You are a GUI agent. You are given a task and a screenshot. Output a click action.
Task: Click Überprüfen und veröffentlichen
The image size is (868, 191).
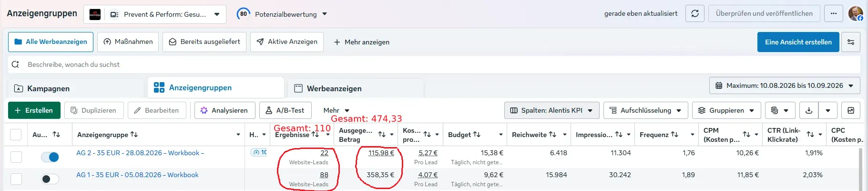764,13
